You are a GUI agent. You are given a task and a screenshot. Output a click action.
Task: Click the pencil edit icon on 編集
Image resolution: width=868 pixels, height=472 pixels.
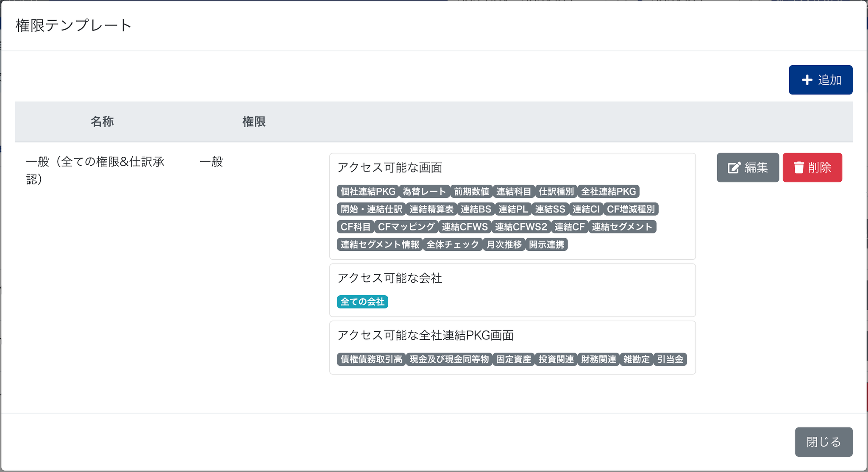pyautogui.click(x=734, y=168)
